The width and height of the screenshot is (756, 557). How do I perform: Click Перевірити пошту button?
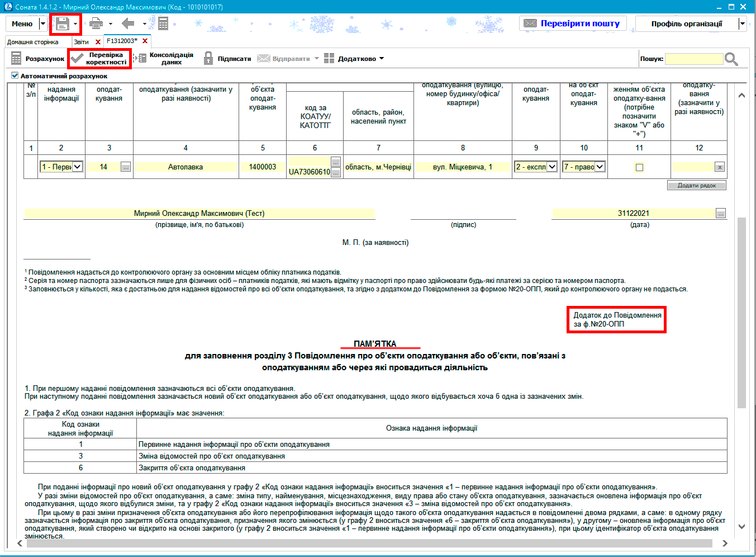point(572,23)
